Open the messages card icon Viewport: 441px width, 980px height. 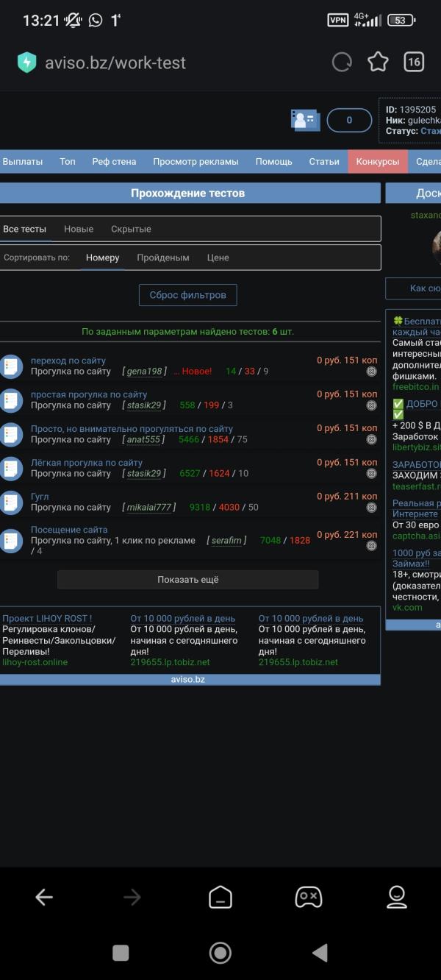305,120
